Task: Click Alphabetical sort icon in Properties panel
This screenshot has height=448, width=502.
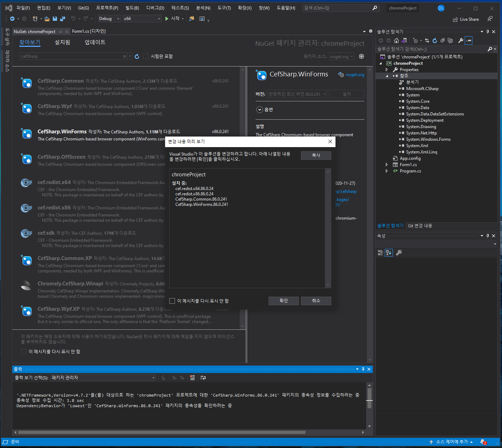Action: point(389,253)
